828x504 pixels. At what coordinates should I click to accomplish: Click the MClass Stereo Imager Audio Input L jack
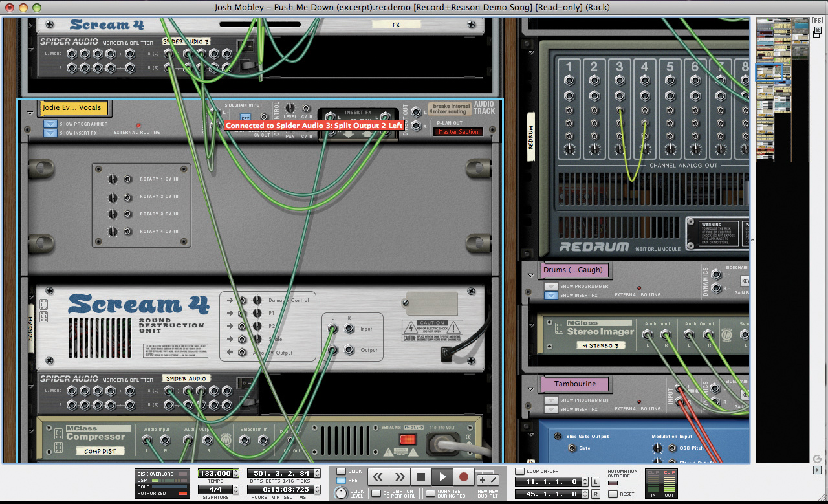pyautogui.click(x=648, y=336)
